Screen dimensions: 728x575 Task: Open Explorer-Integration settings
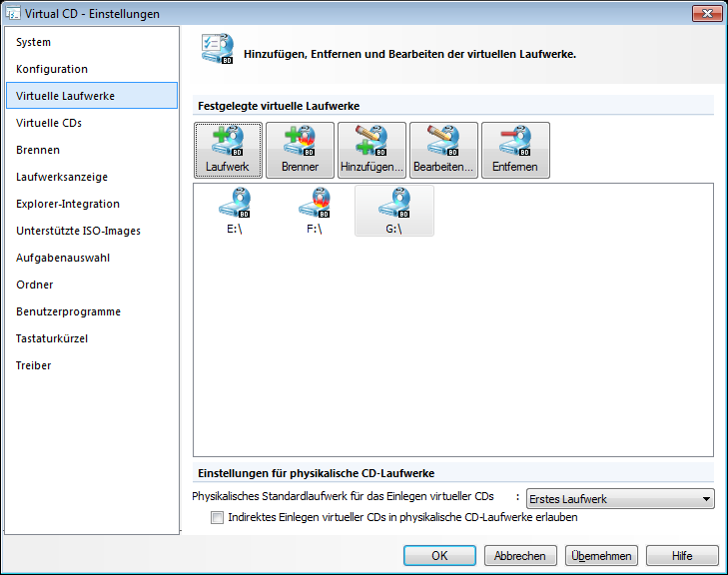coord(92,204)
